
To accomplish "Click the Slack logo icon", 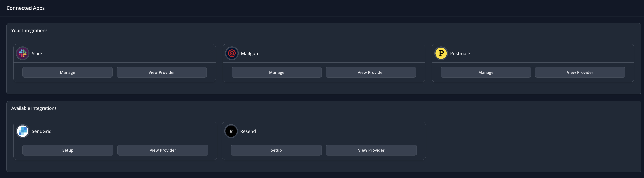I will tap(23, 53).
